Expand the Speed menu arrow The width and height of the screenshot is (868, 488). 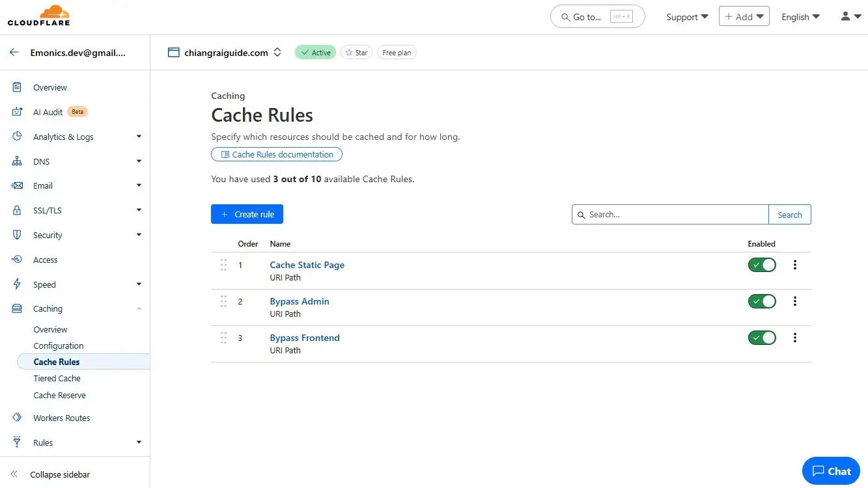(139, 284)
